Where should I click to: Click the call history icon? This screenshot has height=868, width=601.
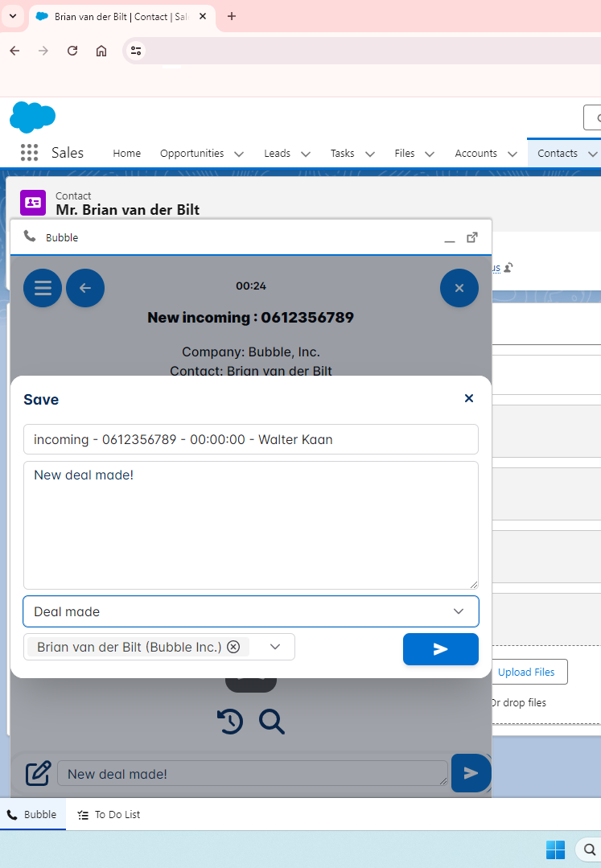pyautogui.click(x=230, y=721)
